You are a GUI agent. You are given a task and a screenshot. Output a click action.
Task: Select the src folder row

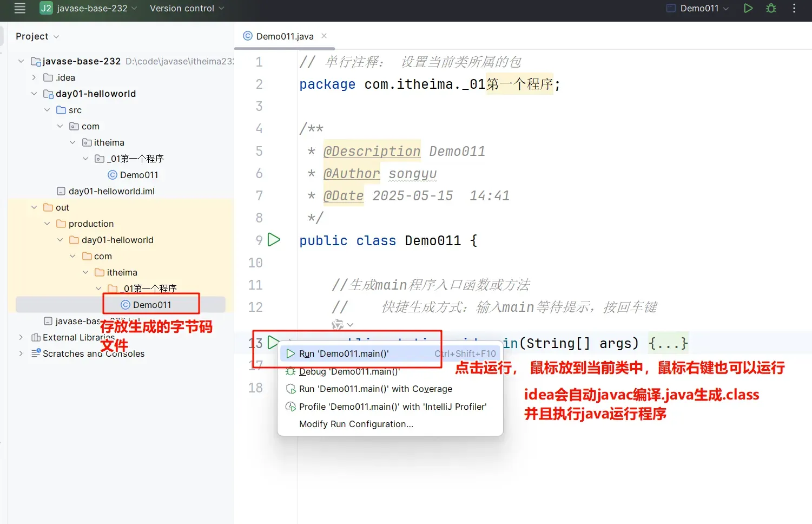coord(121,110)
